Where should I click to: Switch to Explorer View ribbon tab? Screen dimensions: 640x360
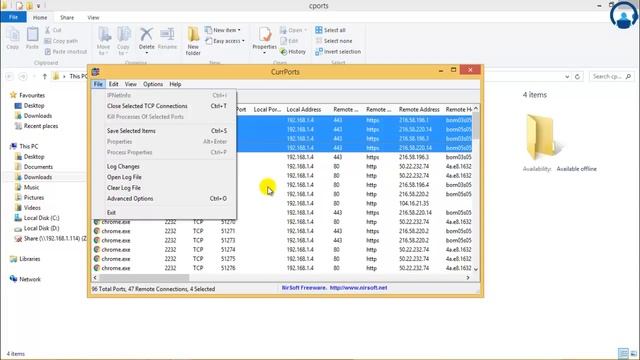click(x=93, y=18)
